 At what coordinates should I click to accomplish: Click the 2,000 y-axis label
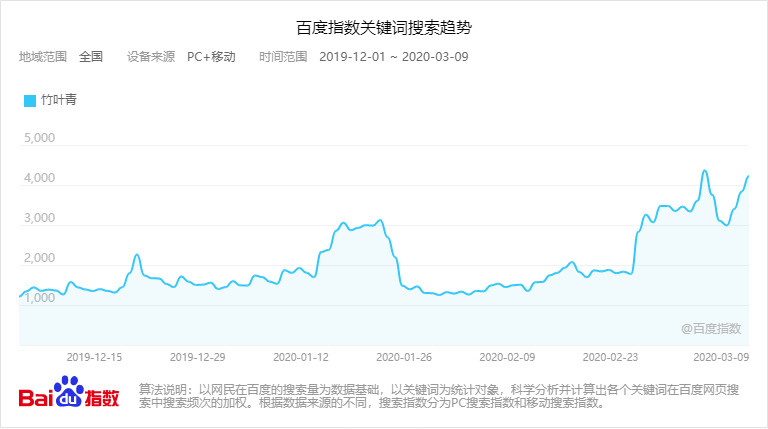(40, 258)
